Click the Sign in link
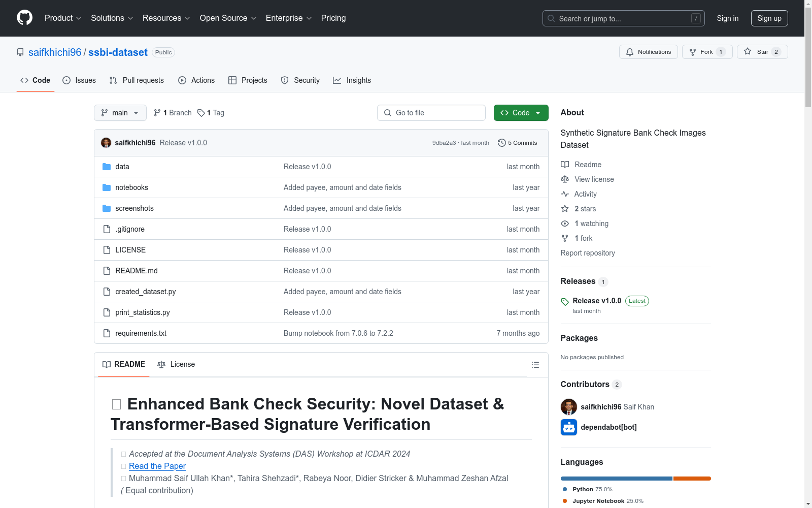The height and width of the screenshot is (508, 812). pyautogui.click(x=728, y=18)
